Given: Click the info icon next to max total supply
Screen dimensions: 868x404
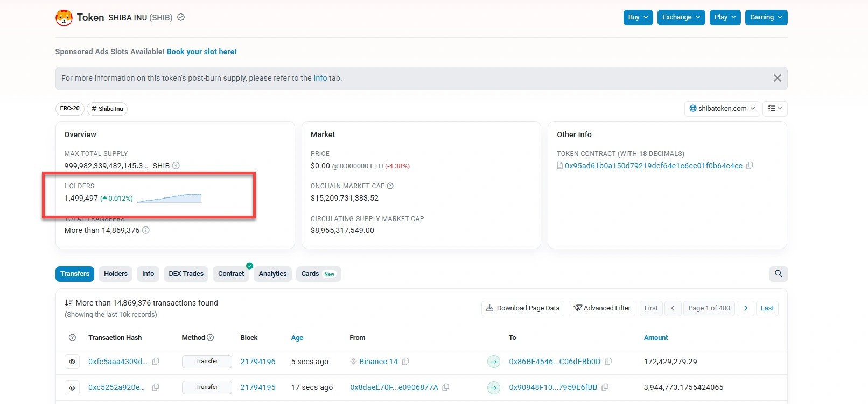Looking at the screenshot, I should click(x=176, y=166).
